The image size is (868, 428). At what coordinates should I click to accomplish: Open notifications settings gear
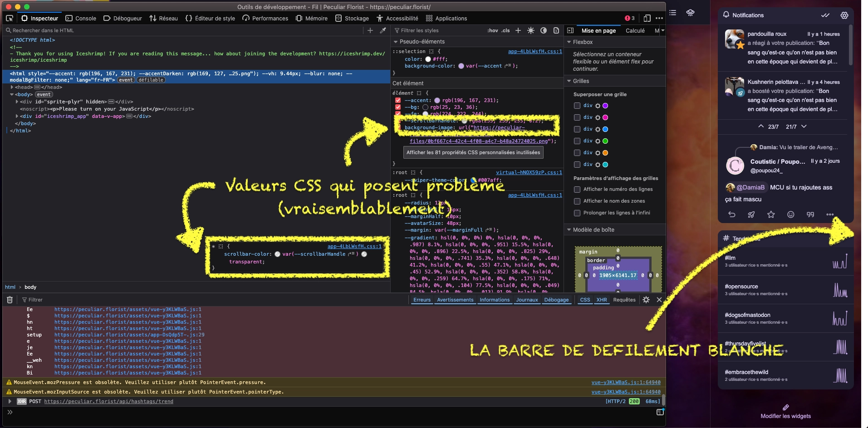pyautogui.click(x=844, y=15)
